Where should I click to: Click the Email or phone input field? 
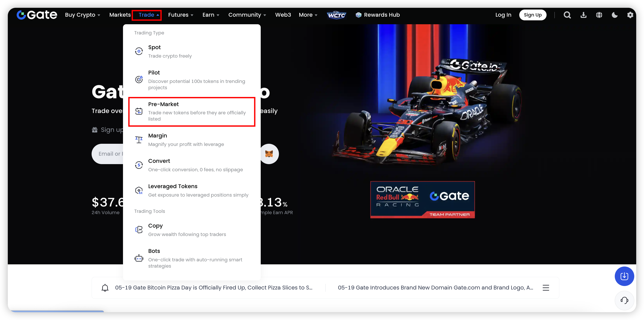(x=109, y=154)
